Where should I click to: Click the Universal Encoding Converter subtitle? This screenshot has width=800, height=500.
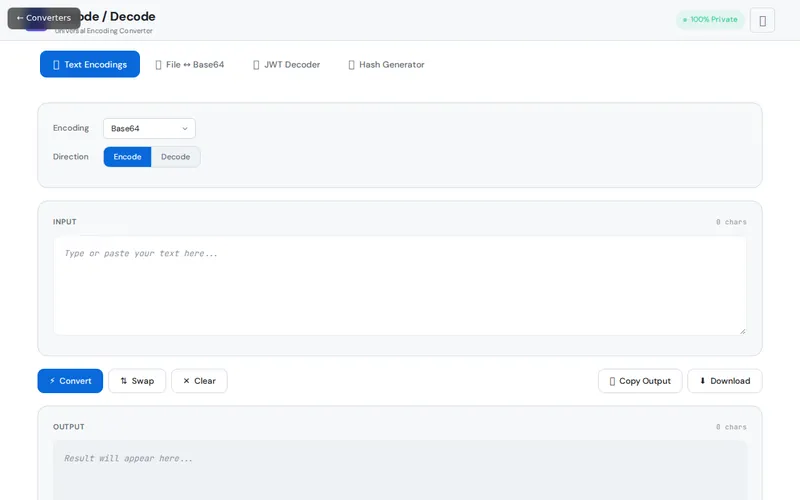pyautogui.click(x=104, y=31)
